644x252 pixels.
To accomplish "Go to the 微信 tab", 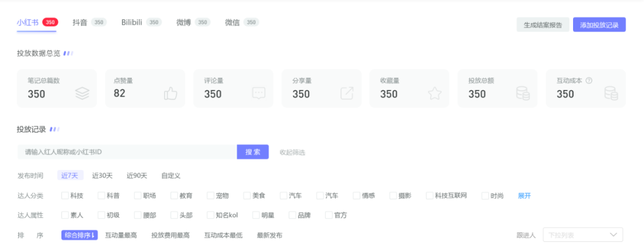I will pyautogui.click(x=242, y=23).
